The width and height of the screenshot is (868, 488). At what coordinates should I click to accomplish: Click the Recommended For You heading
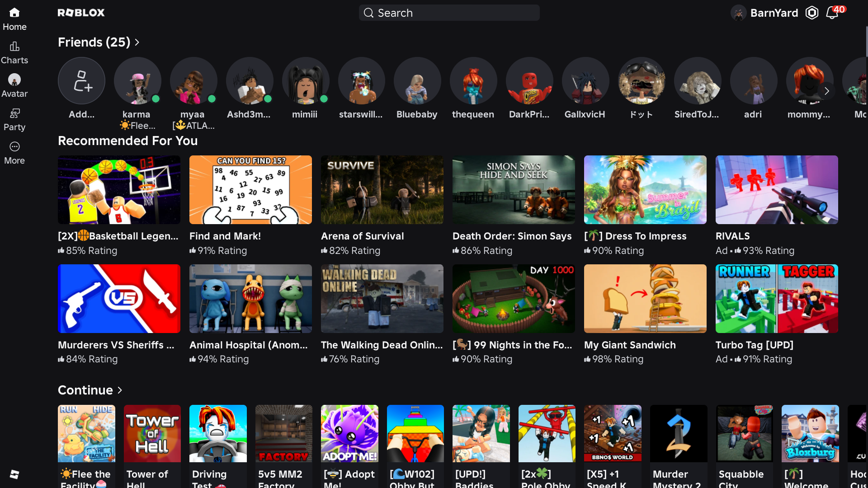(x=128, y=141)
